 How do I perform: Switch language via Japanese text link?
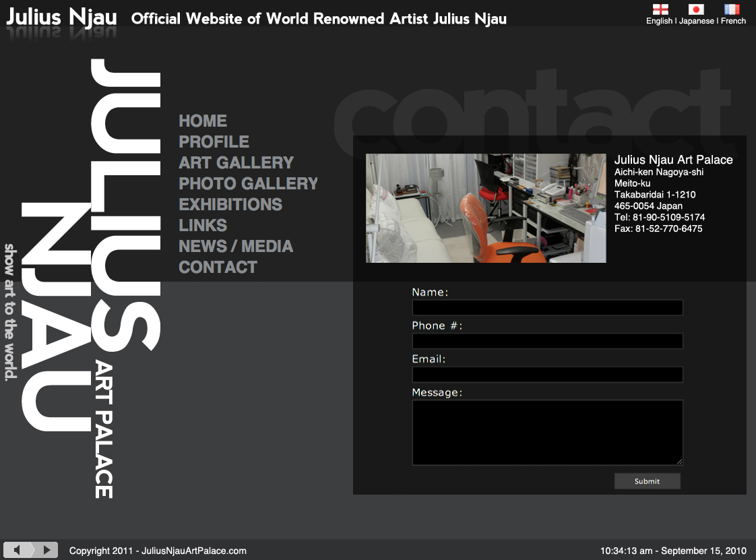696,21
